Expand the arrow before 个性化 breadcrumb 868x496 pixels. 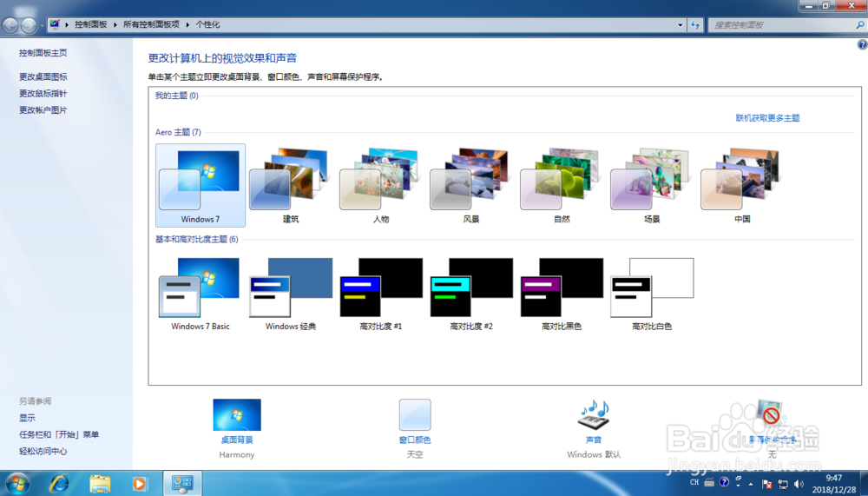click(187, 25)
